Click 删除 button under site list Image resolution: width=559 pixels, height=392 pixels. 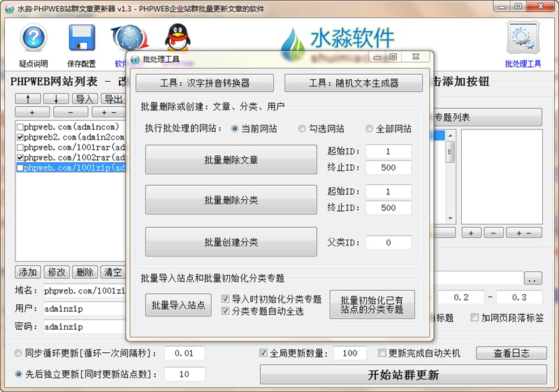[x=85, y=273]
